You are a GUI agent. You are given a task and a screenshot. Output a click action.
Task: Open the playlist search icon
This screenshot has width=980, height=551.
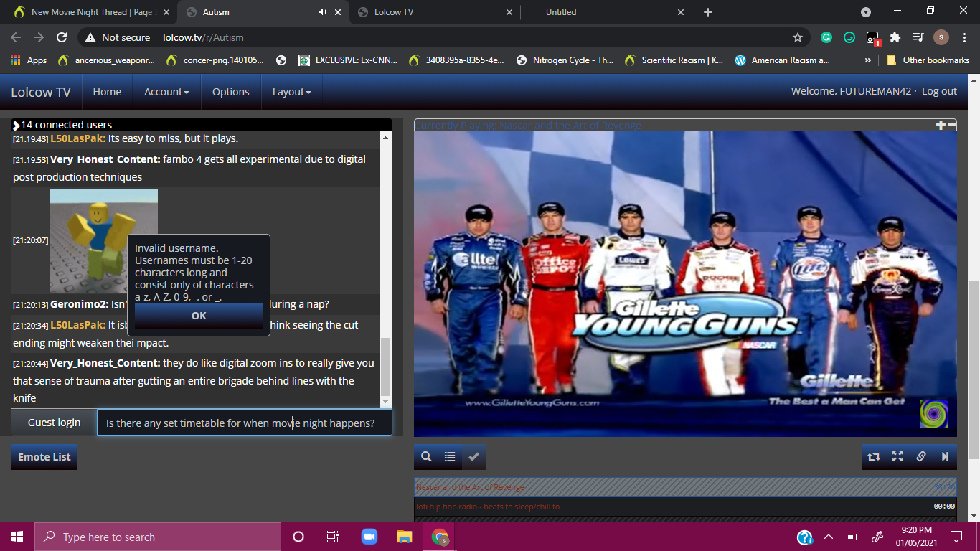click(x=426, y=456)
